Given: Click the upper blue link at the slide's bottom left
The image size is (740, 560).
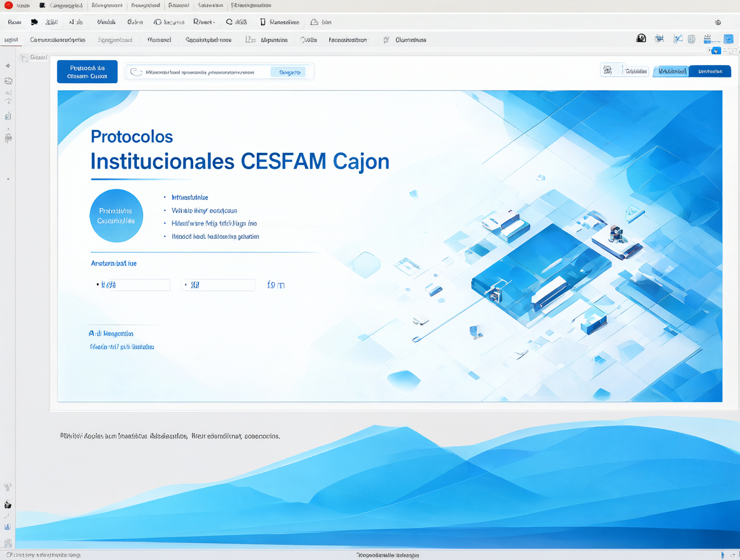Looking at the screenshot, I should click(x=111, y=334).
